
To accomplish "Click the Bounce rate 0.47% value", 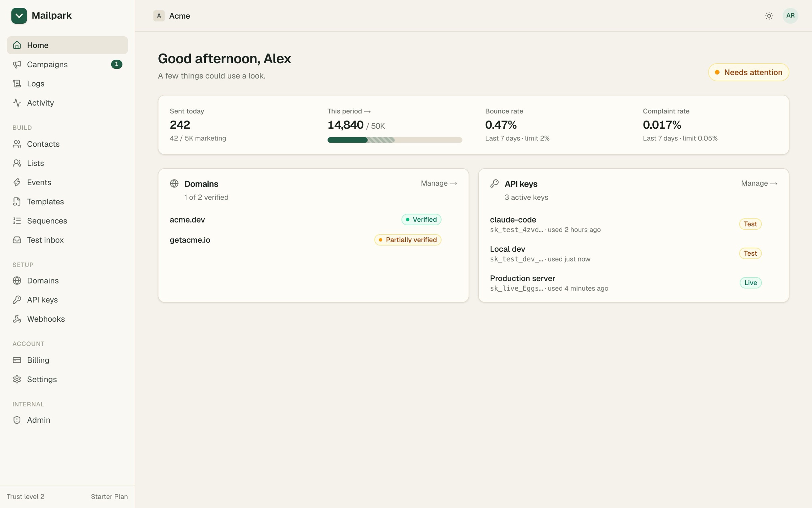I will click(x=501, y=125).
